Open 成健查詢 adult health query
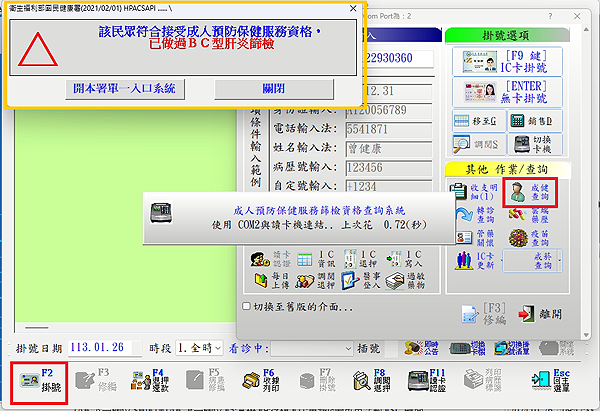600x411 pixels. 529,191
